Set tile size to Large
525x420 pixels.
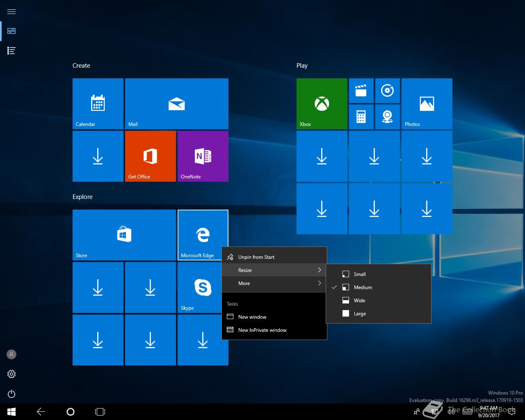379,314
